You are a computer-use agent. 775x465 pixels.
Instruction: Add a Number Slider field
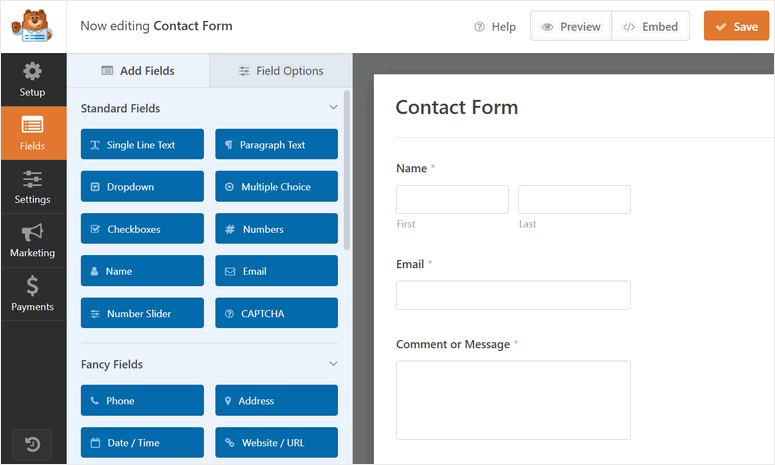142,314
